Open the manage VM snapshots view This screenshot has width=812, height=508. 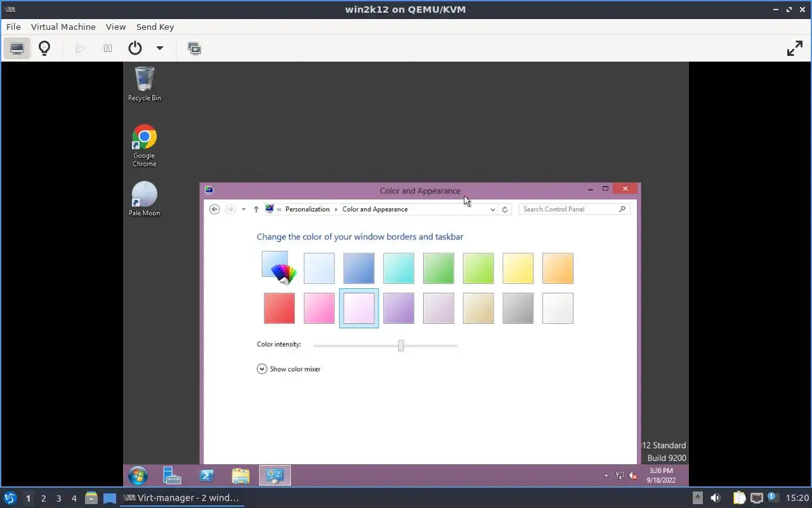(x=195, y=48)
